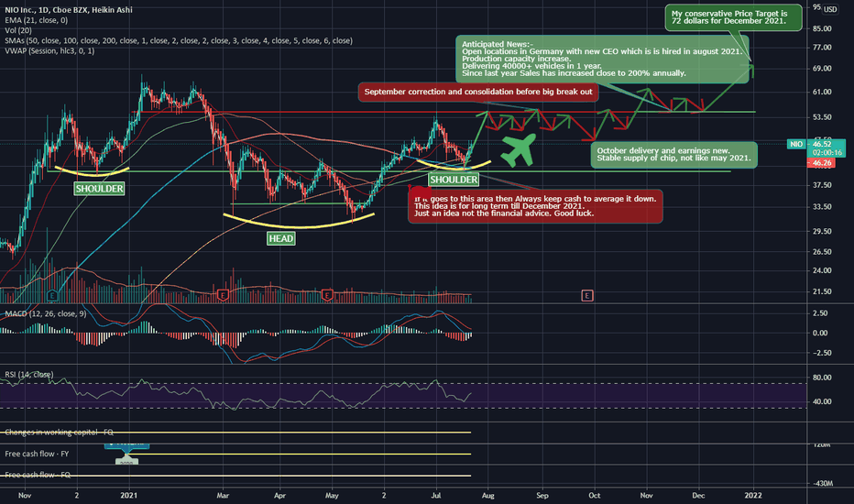This screenshot has height=504, width=854.
Task: Open the upcoming earnings E marker near October
Action: coord(587,295)
